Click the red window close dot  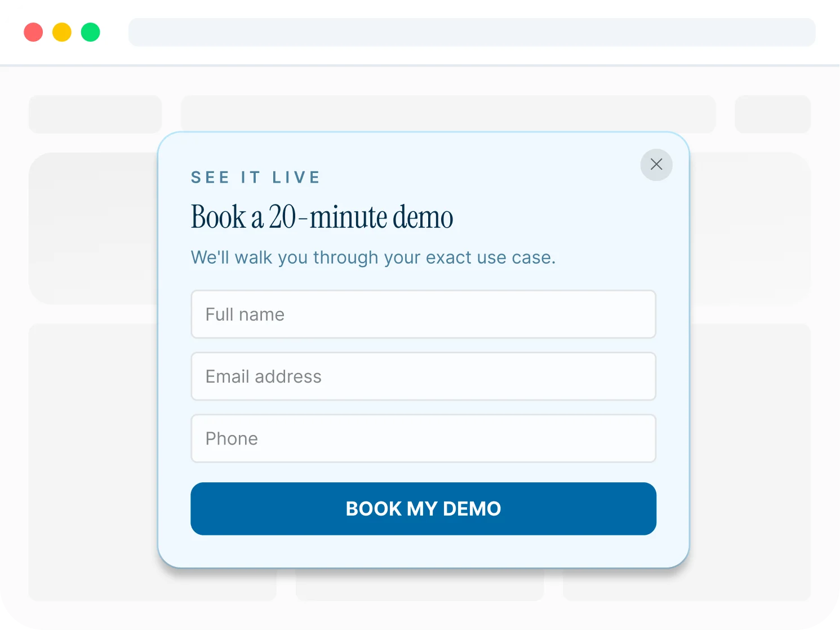pos(33,32)
